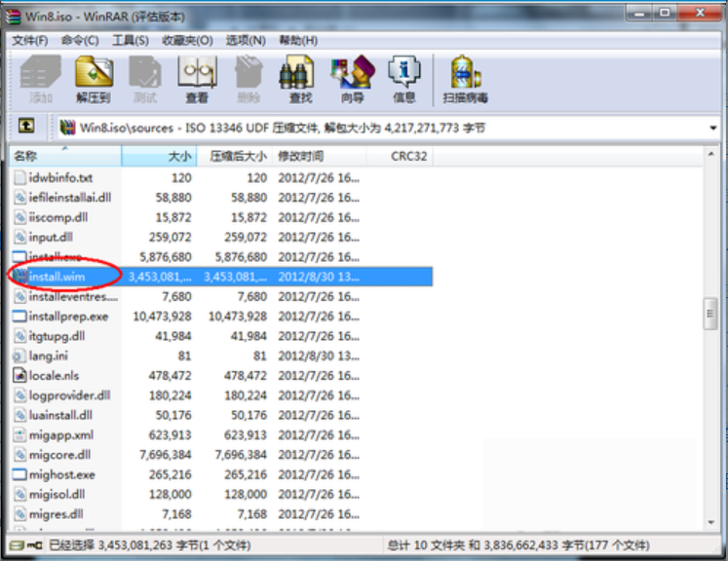Go up one folder level button

point(27,127)
